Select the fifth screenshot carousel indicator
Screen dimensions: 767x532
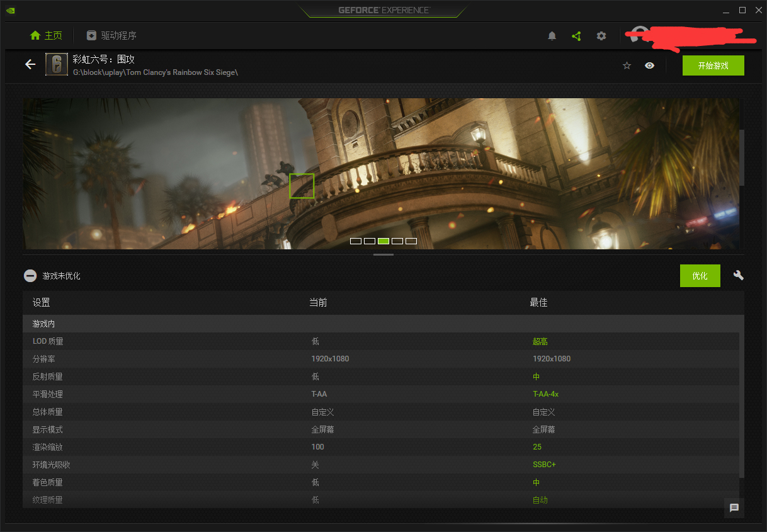[x=411, y=241]
